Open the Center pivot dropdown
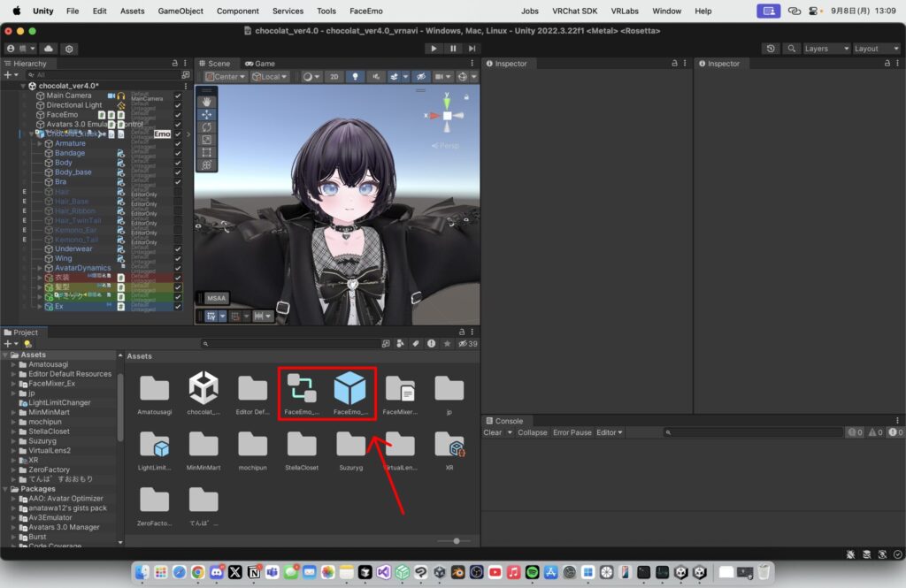This screenshot has width=906, height=588. tap(226, 77)
